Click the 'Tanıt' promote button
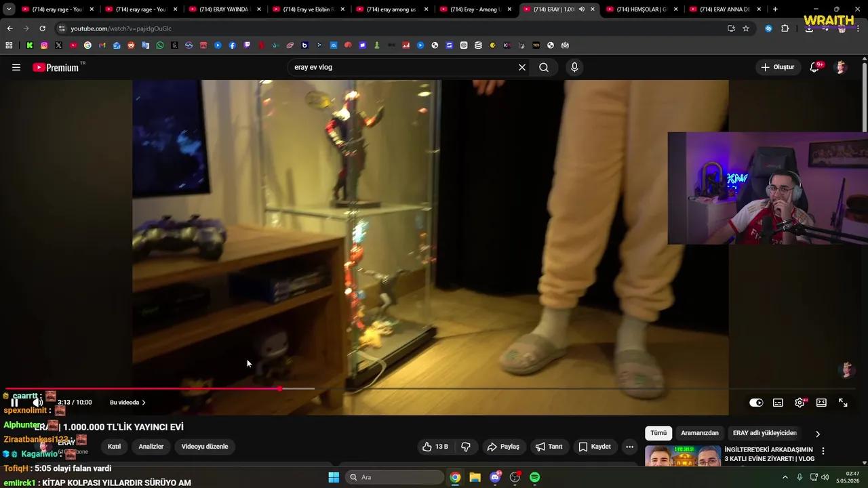This screenshot has width=868, height=488. [549, 447]
